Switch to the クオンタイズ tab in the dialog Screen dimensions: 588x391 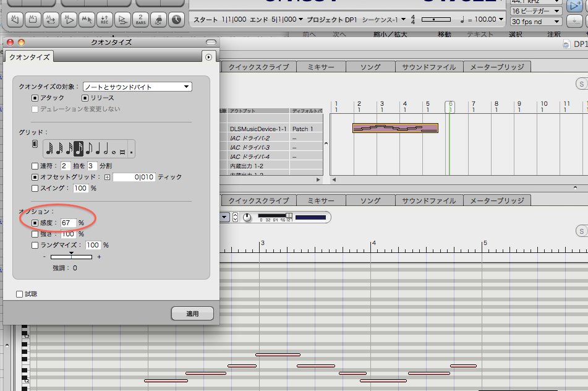[x=30, y=57]
